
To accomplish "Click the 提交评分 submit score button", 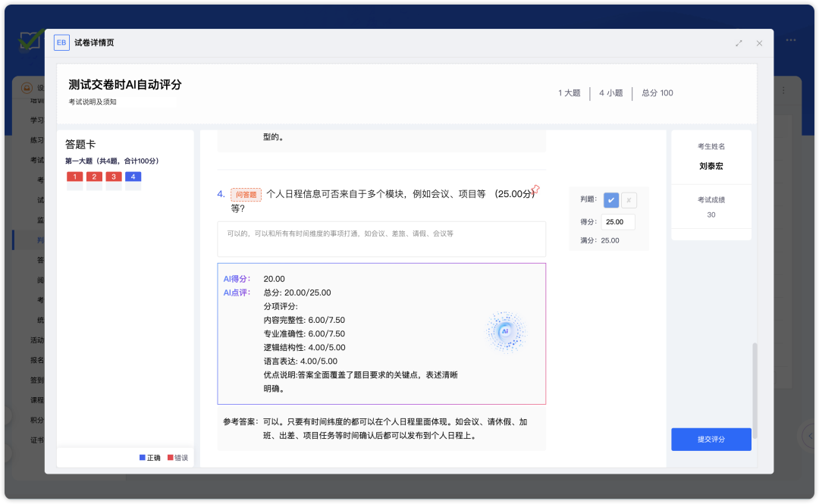I will point(711,440).
